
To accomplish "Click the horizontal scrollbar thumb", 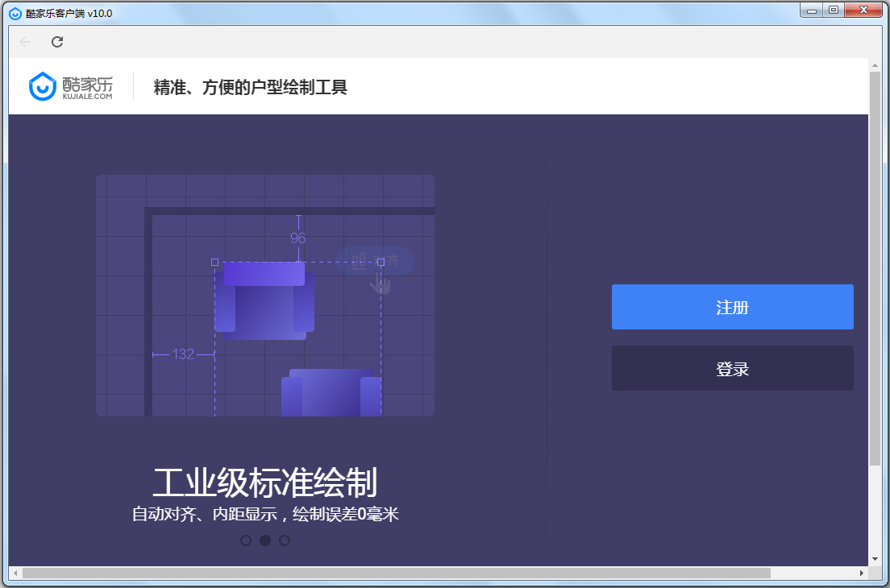I will [x=396, y=573].
